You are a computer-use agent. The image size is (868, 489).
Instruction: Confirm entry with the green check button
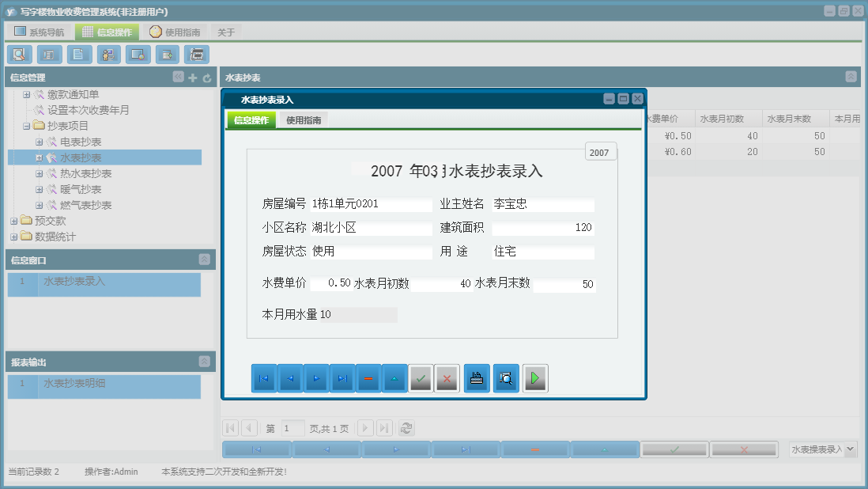420,378
